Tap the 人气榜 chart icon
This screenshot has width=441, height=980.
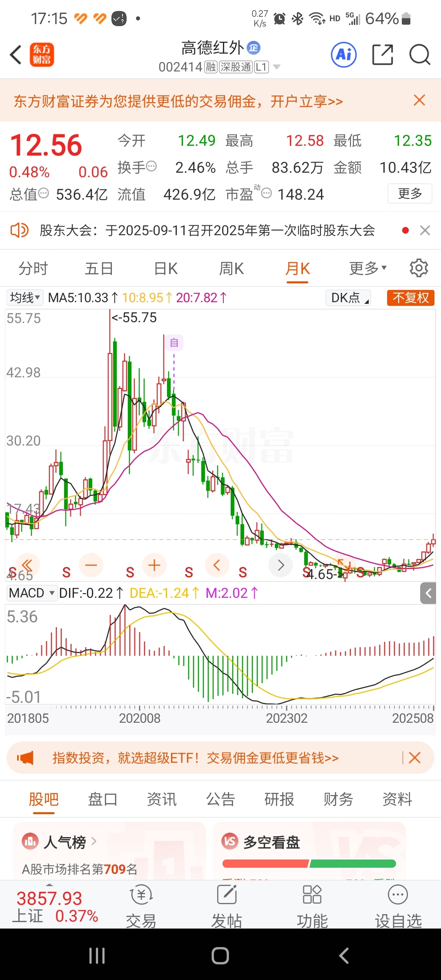coord(30,841)
